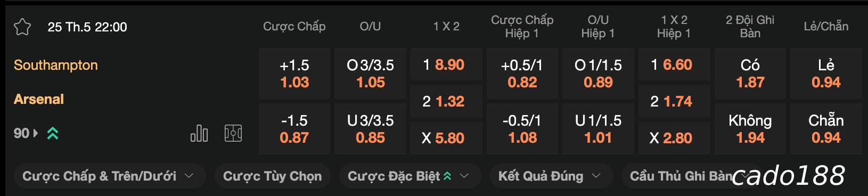Choose Có for both teams to score

point(750,73)
